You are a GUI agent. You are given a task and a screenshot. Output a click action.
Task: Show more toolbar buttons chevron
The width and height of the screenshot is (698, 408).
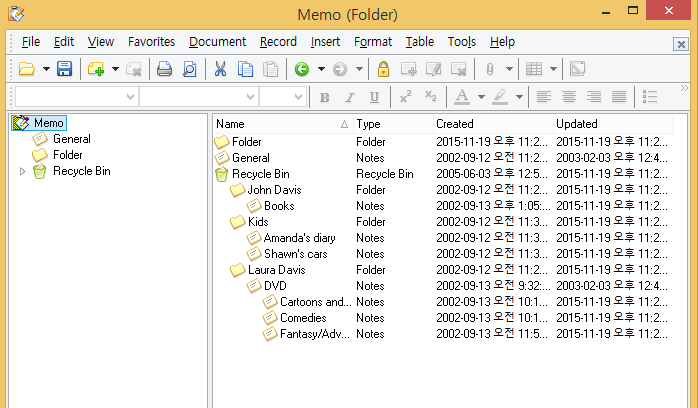[684, 88]
